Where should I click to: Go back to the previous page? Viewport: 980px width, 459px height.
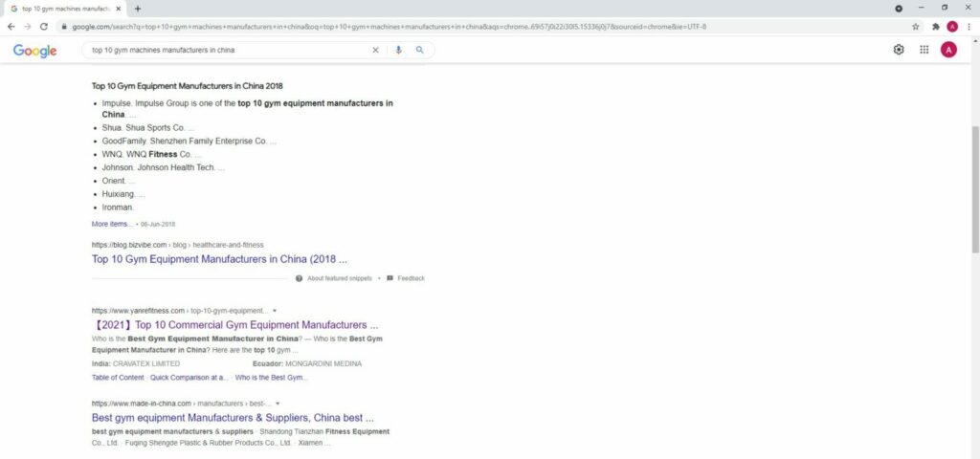point(11,27)
